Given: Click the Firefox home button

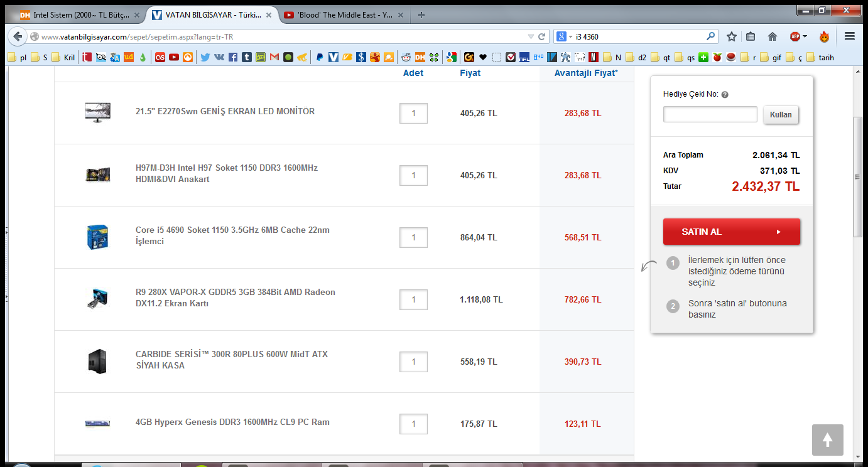Looking at the screenshot, I should tap(773, 36).
